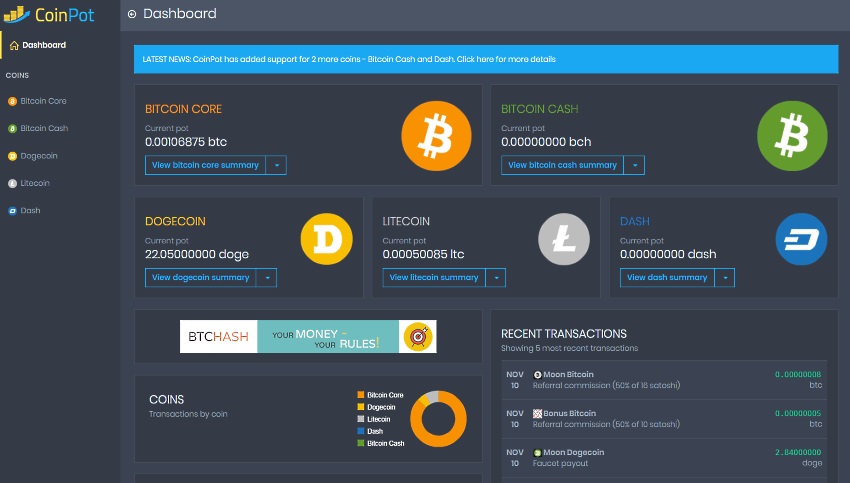
Task: Click the gray Litecoin legend swatch
Action: (360, 419)
